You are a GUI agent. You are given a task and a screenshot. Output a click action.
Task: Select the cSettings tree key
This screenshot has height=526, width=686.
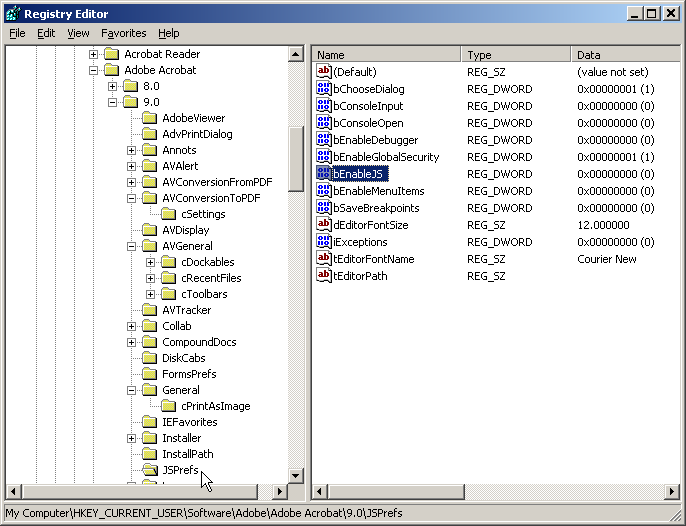203,214
